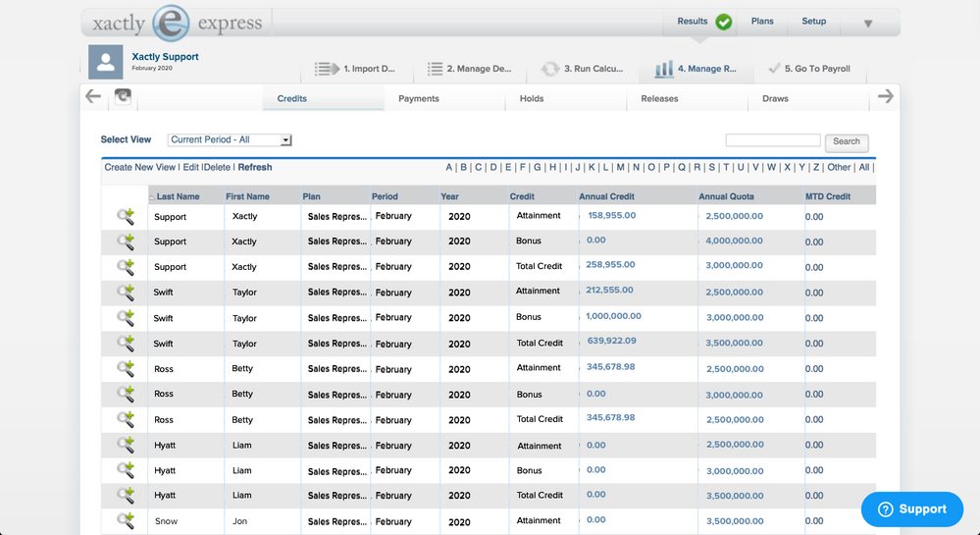Open step 5 Go To Payroll
This screenshot has width=980, height=535.
[809, 69]
